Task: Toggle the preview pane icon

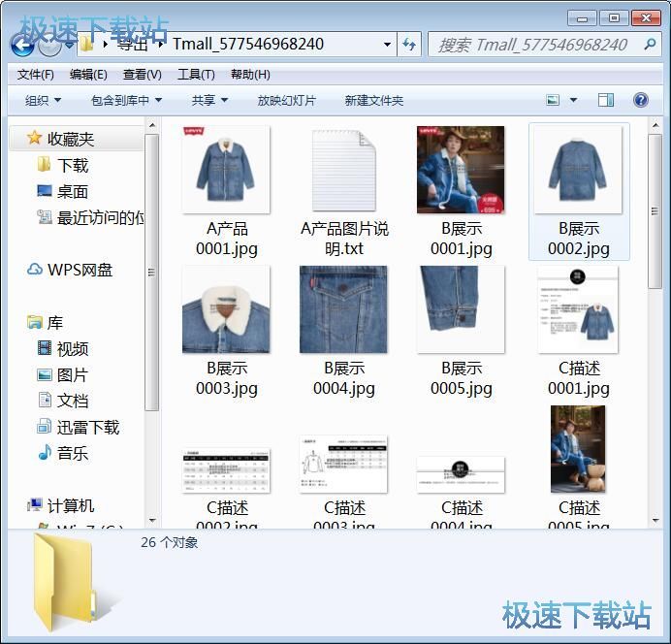Action: (605, 100)
